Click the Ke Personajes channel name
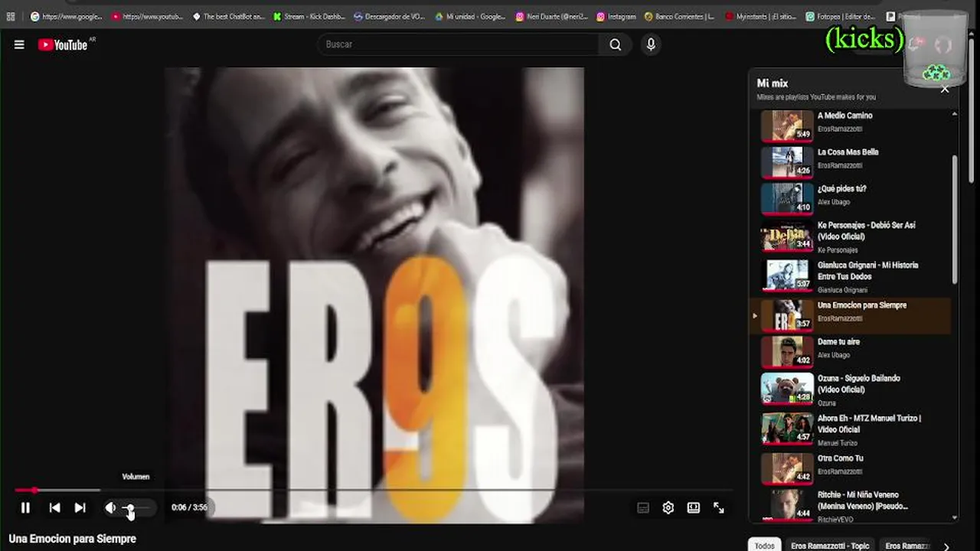 [838, 250]
